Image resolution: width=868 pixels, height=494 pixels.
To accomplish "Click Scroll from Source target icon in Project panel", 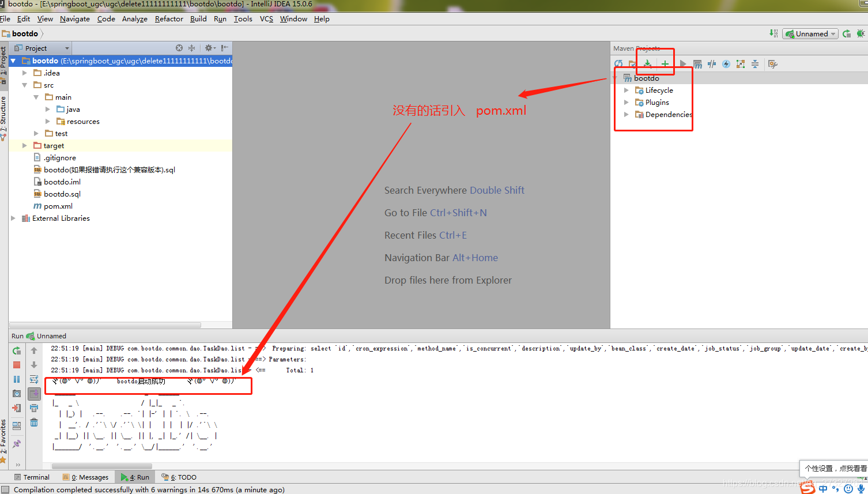I will tap(179, 48).
